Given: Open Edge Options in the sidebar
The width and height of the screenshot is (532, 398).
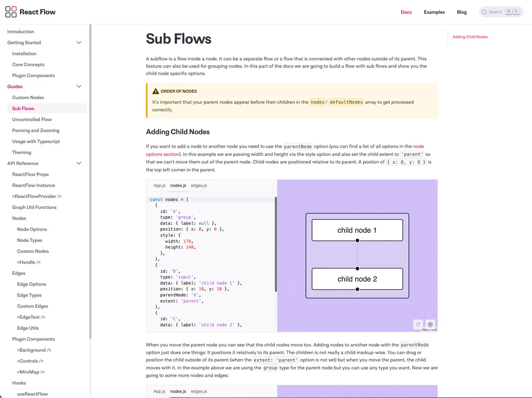Looking at the screenshot, I should tap(31, 284).
